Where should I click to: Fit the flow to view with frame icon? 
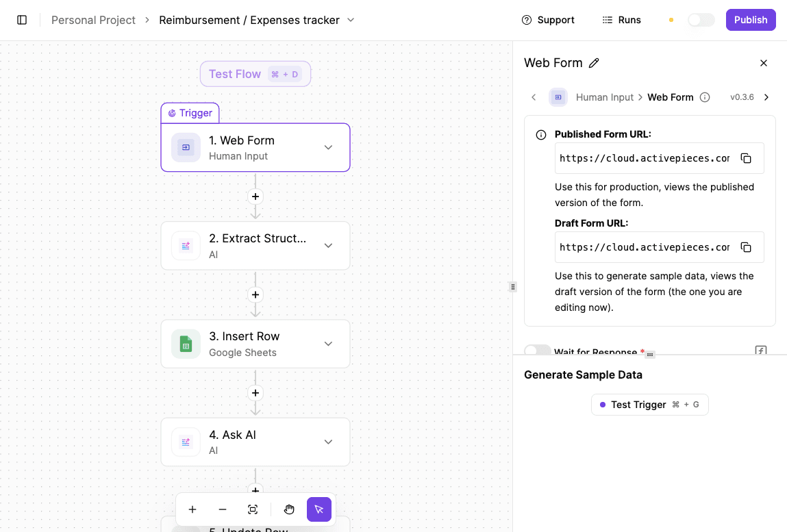[x=253, y=509]
